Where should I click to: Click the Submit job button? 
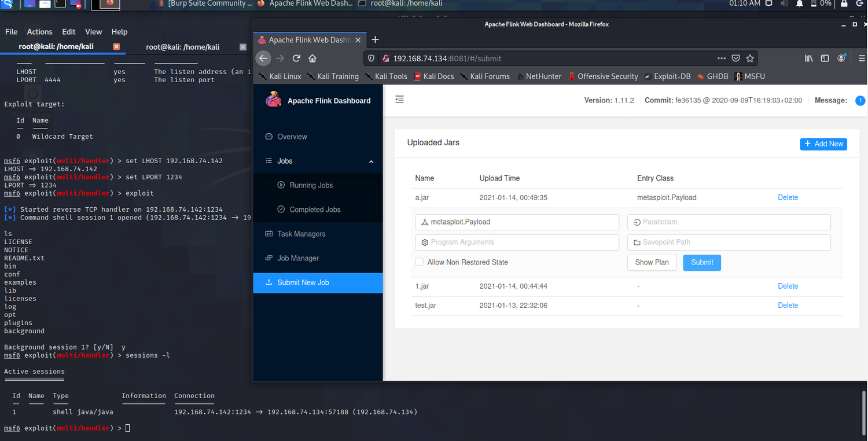[x=702, y=262]
